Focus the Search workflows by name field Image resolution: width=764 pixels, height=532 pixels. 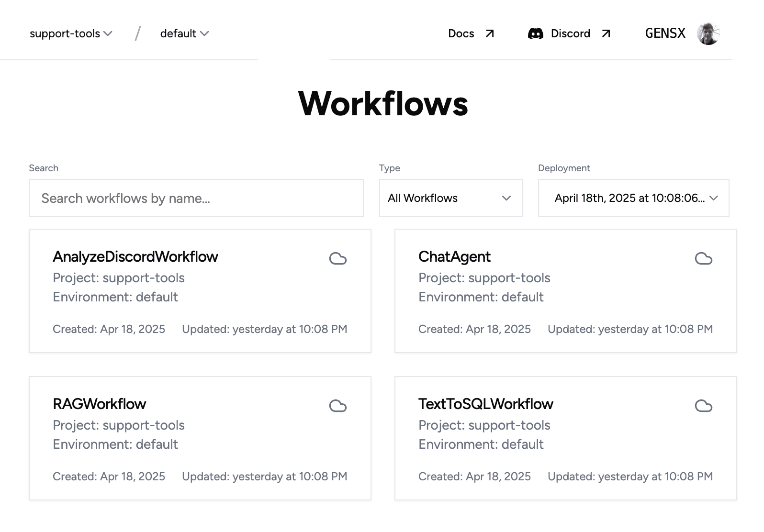pos(196,198)
